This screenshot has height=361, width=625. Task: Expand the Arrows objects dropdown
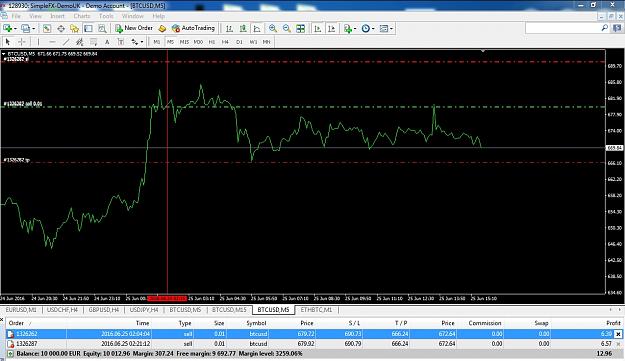point(142,42)
